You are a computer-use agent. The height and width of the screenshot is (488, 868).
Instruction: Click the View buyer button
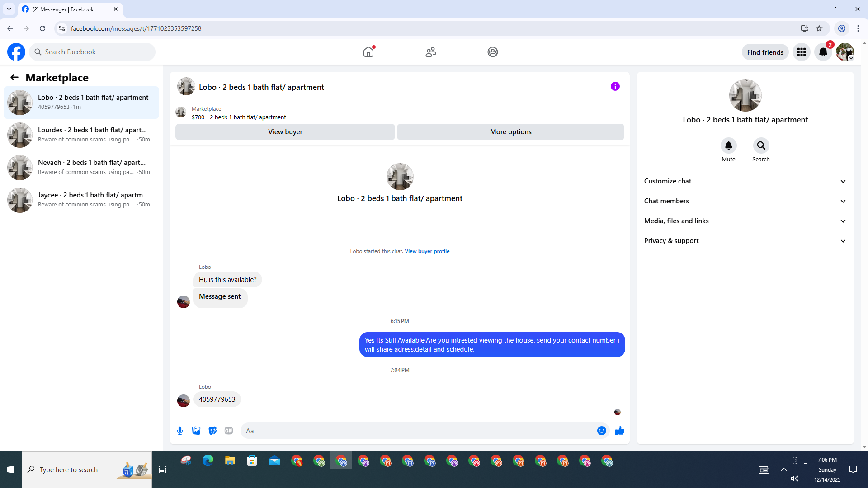pos(285,132)
